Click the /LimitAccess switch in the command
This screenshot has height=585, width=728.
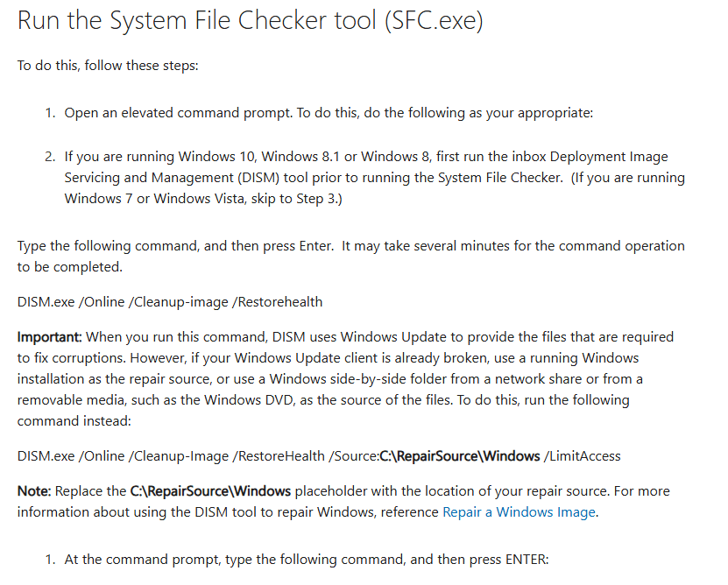coord(583,456)
